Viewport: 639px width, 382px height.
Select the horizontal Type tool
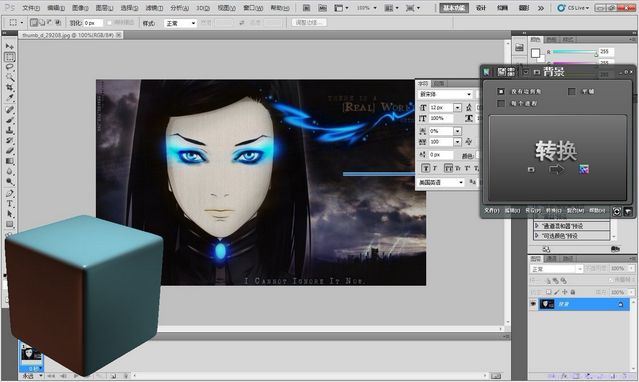coord(9,203)
